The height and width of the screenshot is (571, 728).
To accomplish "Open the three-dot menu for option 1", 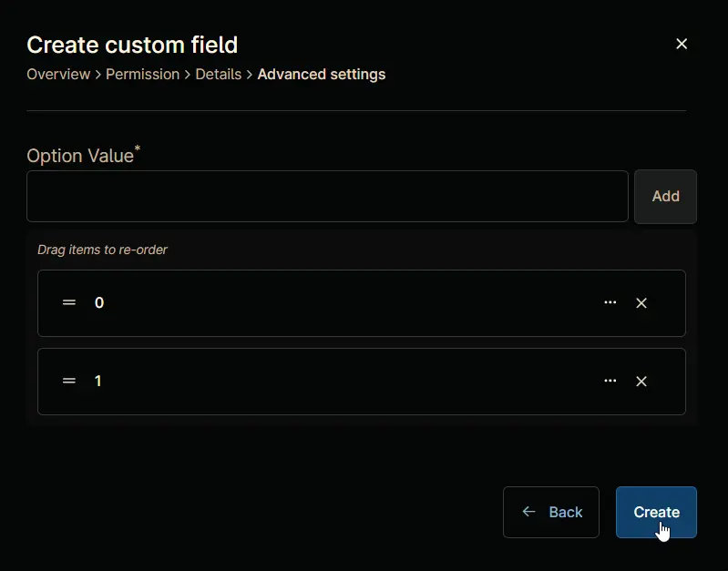I will pos(610,381).
